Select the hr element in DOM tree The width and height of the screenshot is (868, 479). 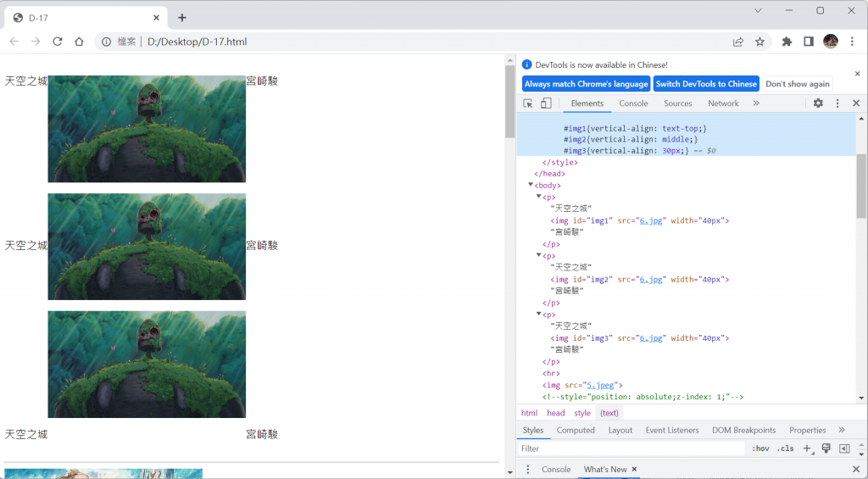click(x=551, y=373)
